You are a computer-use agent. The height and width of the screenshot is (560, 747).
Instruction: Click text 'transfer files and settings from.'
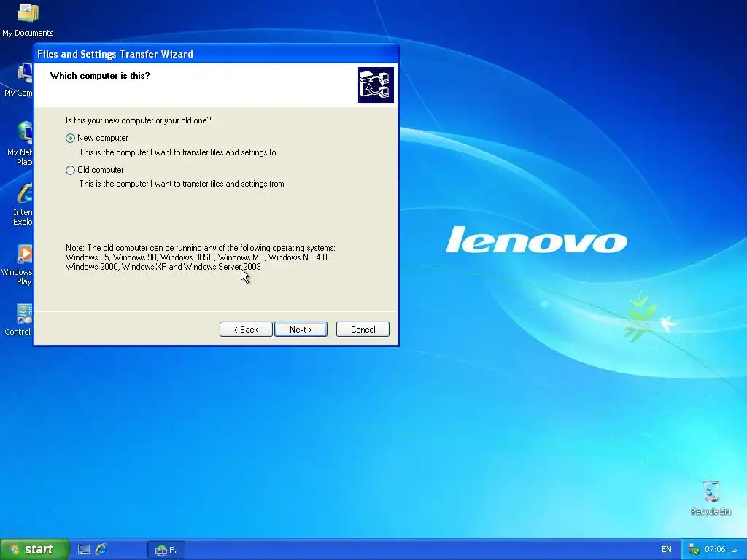pyautogui.click(x=234, y=184)
